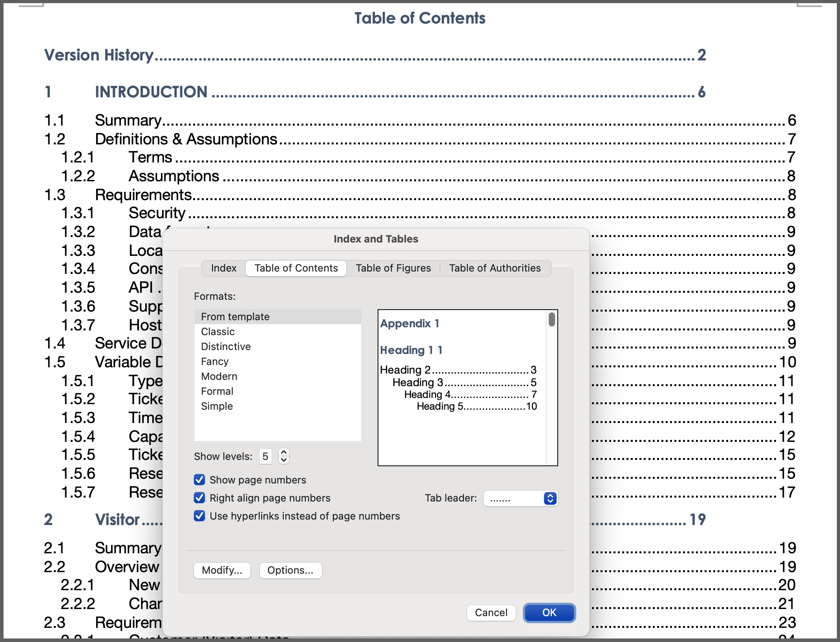Viewport: 840px width, 642px height.
Task: Click the preview pane scrollbar thumb
Action: pyautogui.click(x=551, y=319)
